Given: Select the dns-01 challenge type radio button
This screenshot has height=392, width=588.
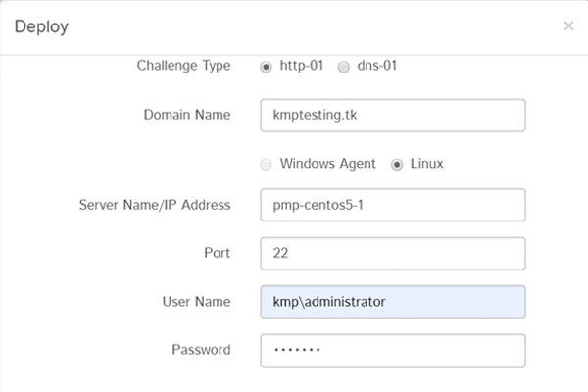Looking at the screenshot, I should coord(343,67).
